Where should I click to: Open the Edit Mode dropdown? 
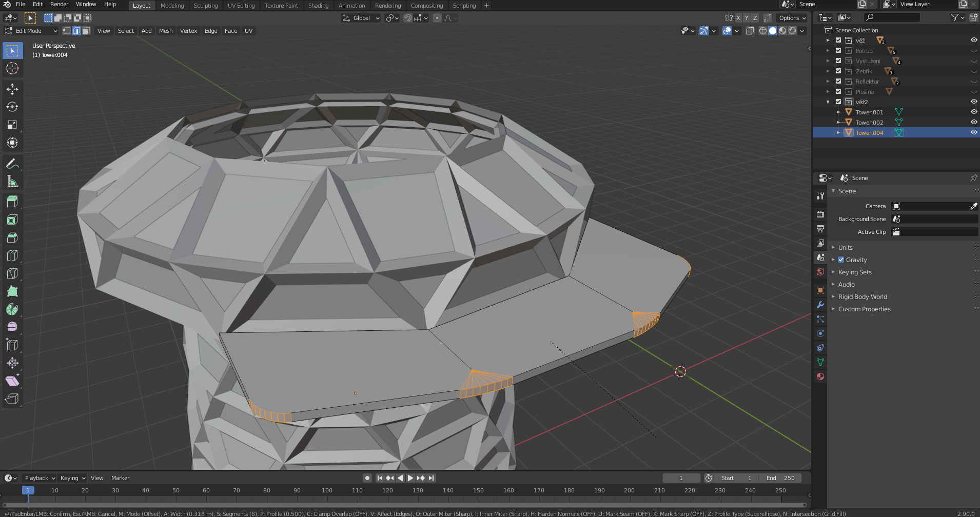coord(31,31)
